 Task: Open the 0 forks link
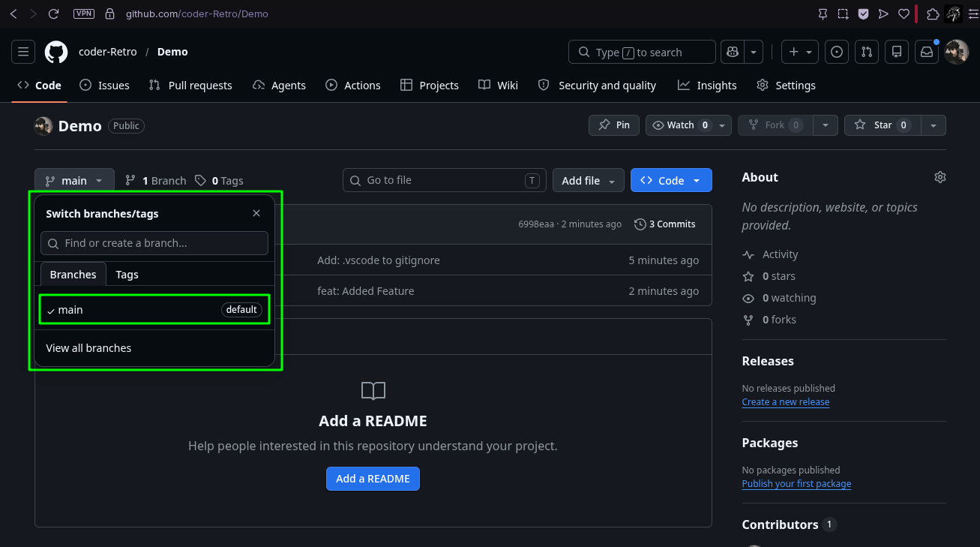pos(769,320)
